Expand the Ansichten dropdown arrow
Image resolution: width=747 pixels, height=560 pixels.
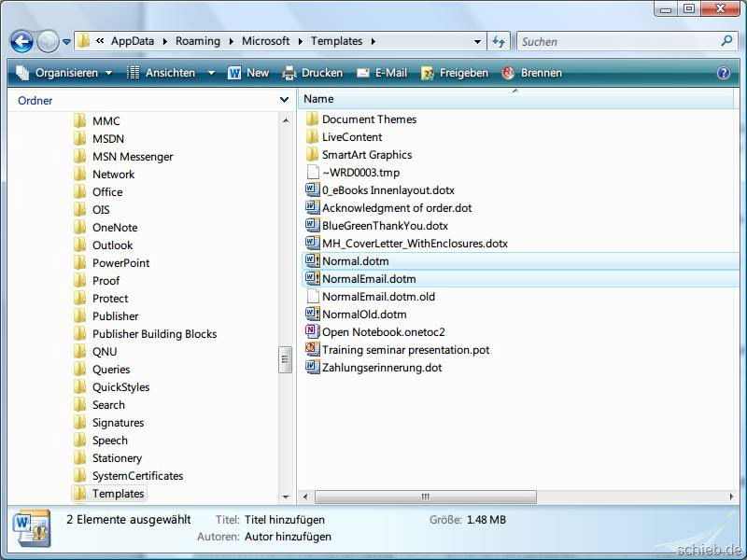[211, 73]
